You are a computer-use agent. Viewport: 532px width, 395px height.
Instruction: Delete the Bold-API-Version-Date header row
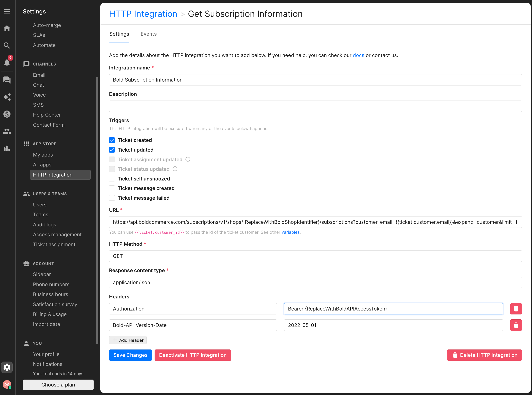pyautogui.click(x=516, y=325)
